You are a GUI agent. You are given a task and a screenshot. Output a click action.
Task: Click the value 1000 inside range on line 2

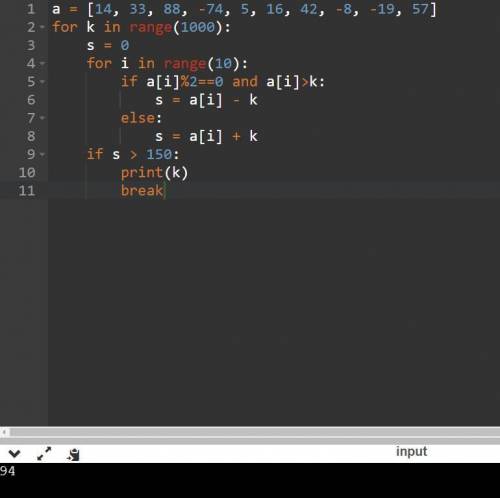198,27
